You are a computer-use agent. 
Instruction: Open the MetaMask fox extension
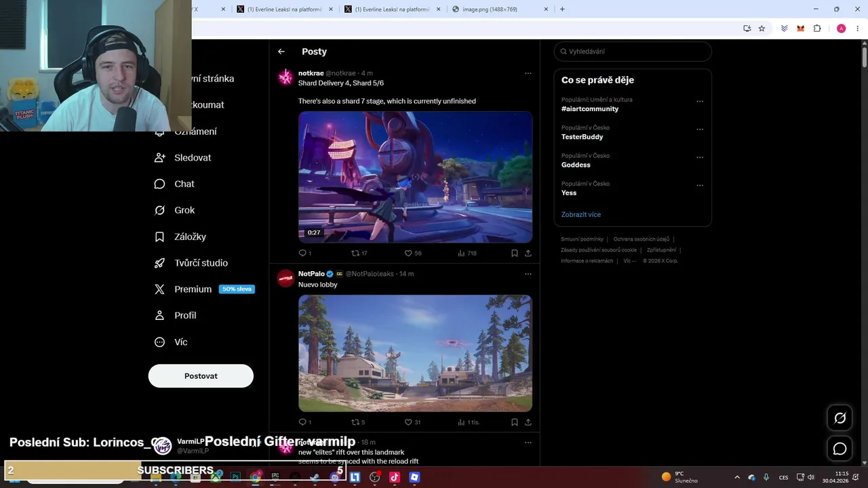800,28
